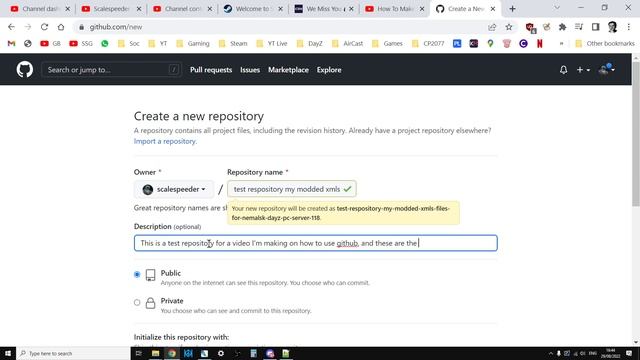Open Pull requests in navigation
The image size is (640, 360).
coord(211,70)
